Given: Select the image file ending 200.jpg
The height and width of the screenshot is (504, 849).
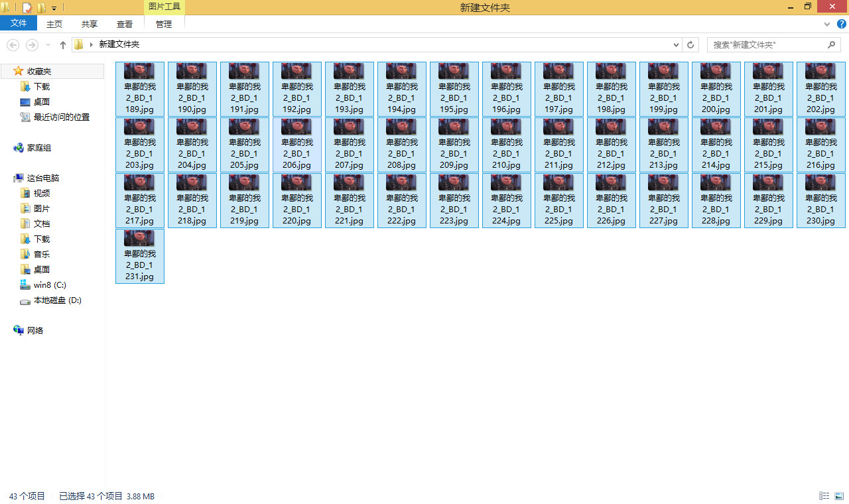Looking at the screenshot, I should (716, 90).
